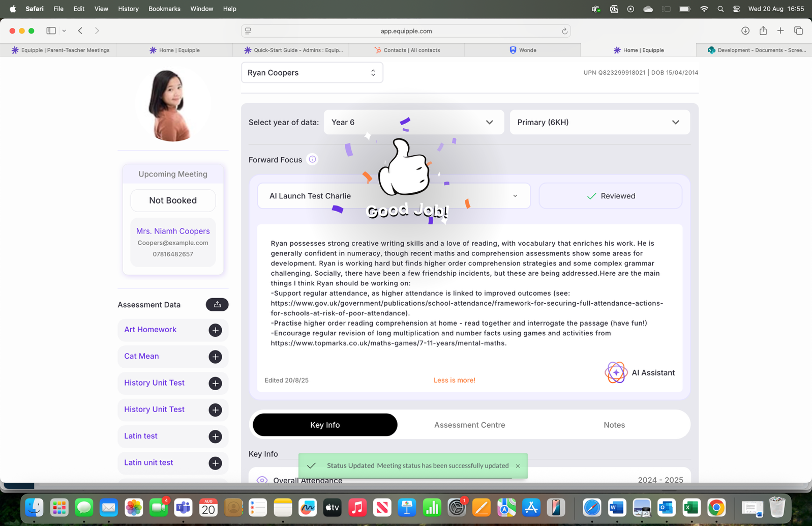The width and height of the screenshot is (812, 526).
Task: Click the 07816482657 phone number
Action: [173, 254]
